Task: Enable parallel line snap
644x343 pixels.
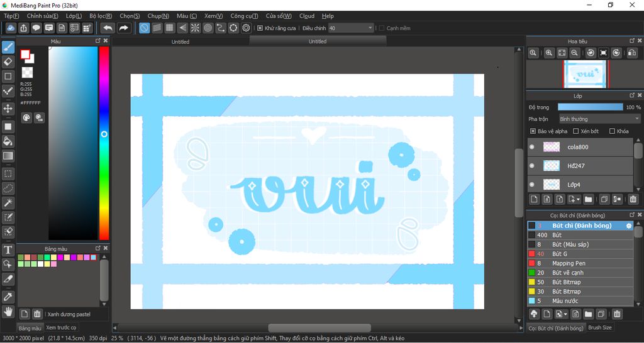Action: [x=157, y=28]
